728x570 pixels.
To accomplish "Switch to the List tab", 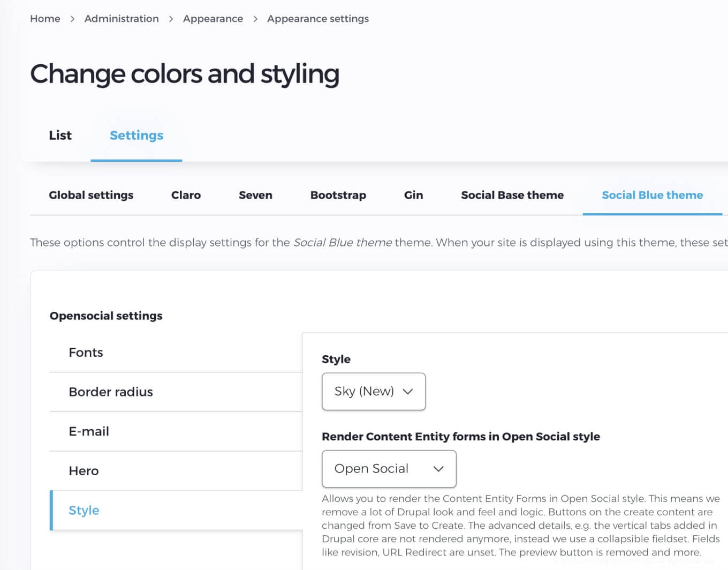I will [x=60, y=136].
